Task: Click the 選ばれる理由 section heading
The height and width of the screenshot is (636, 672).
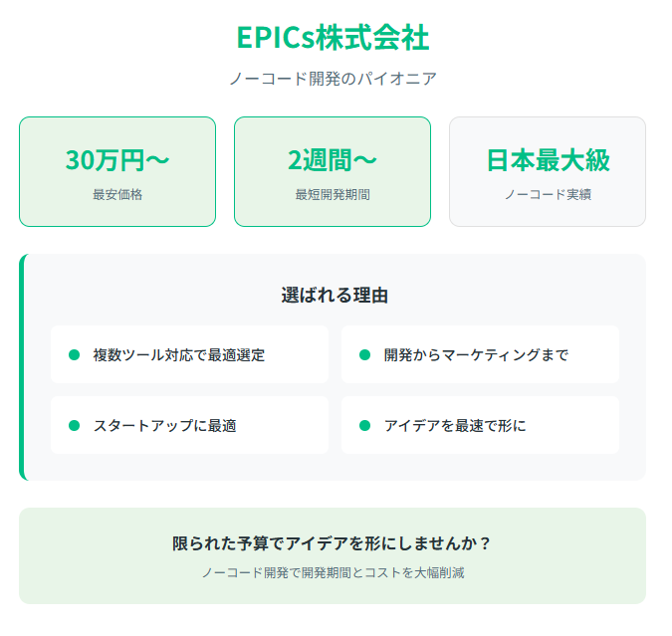Action: (x=335, y=296)
